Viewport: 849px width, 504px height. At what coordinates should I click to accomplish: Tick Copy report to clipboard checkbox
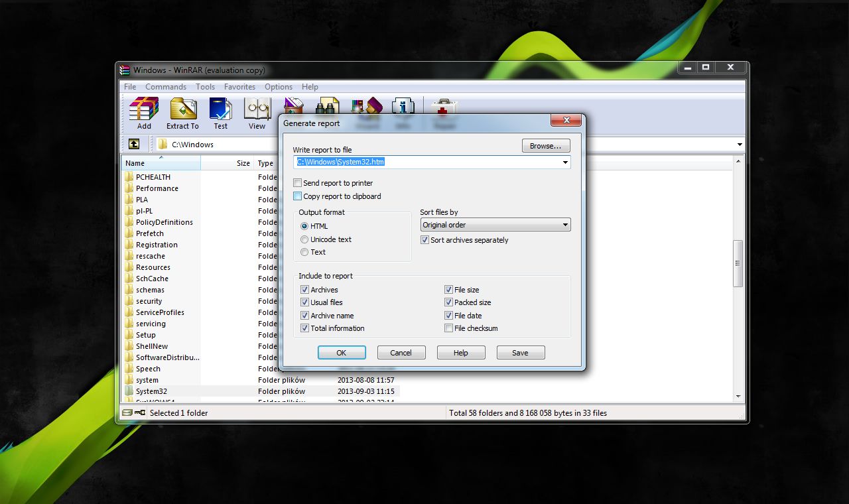point(298,196)
